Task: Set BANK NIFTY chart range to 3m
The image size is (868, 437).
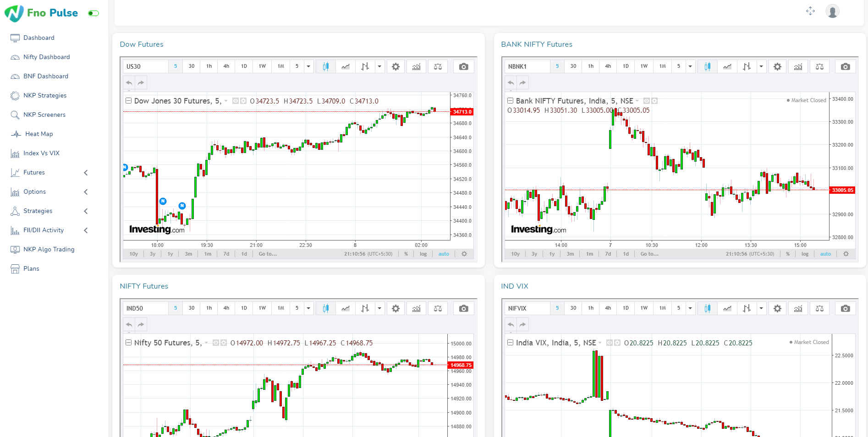Action: pyautogui.click(x=570, y=254)
